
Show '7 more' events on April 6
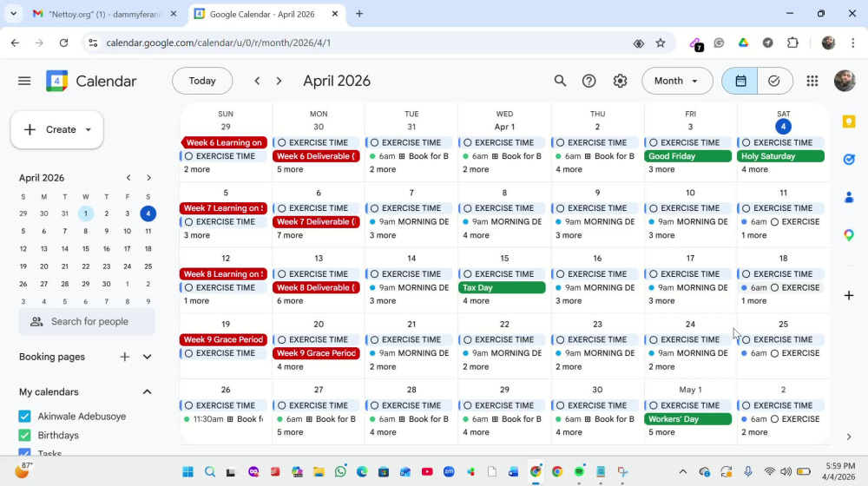(x=290, y=235)
